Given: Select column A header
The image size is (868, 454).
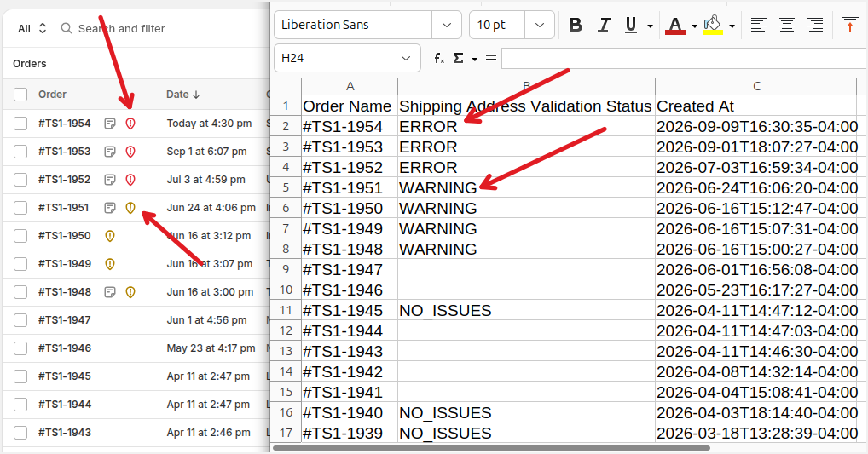Looking at the screenshot, I should pos(350,86).
